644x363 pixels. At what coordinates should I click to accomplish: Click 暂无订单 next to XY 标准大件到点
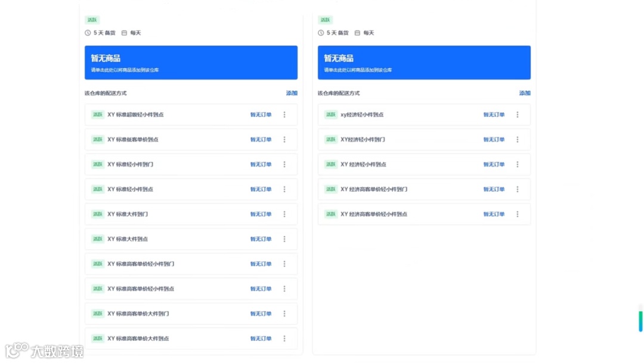pyautogui.click(x=261, y=239)
